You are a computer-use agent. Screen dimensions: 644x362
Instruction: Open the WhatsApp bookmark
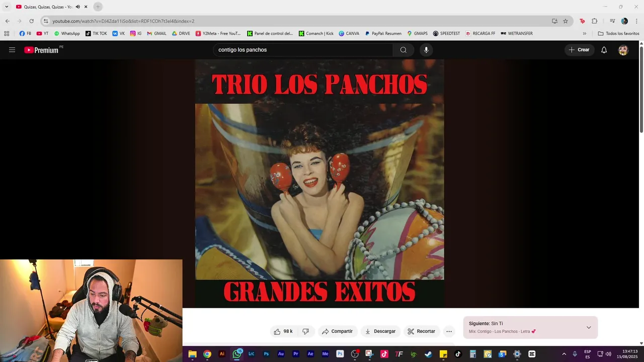[67, 34]
